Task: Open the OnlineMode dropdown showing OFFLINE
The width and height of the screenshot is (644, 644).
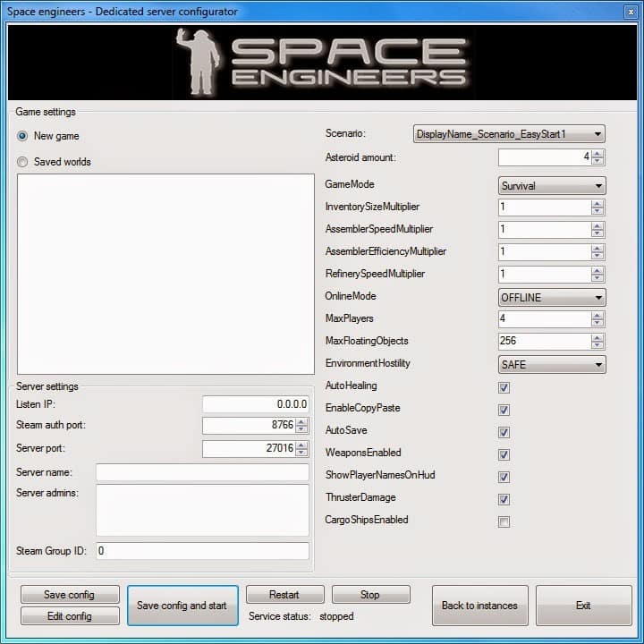Action: [x=552, y=297]
